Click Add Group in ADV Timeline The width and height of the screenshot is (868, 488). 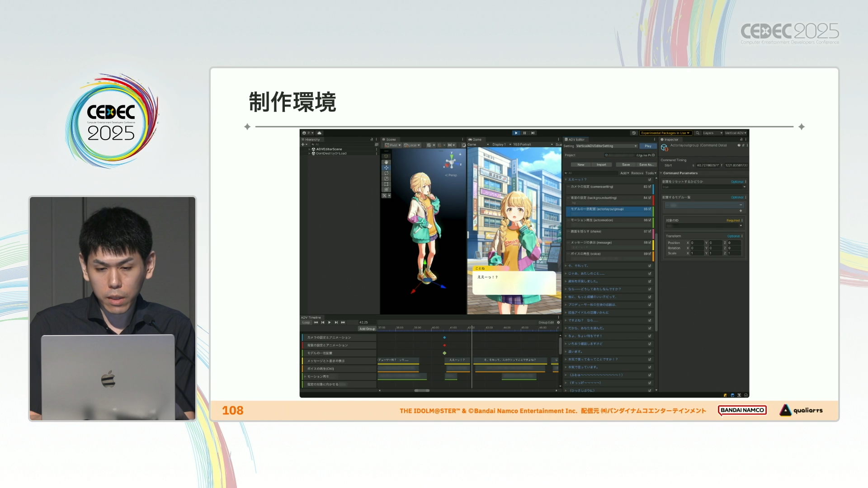click(x=367, y=328)
